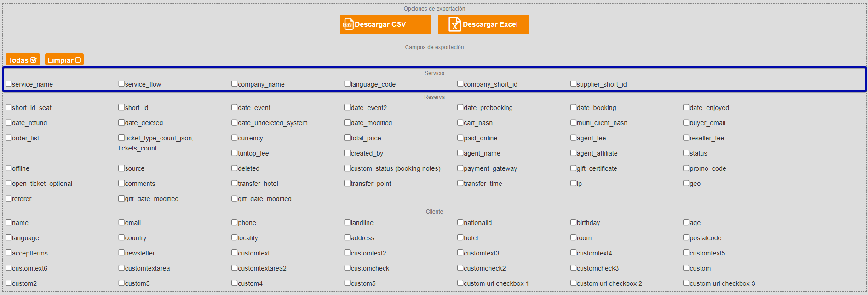Tick the promo_code checkbox

[x=686, y=168]
